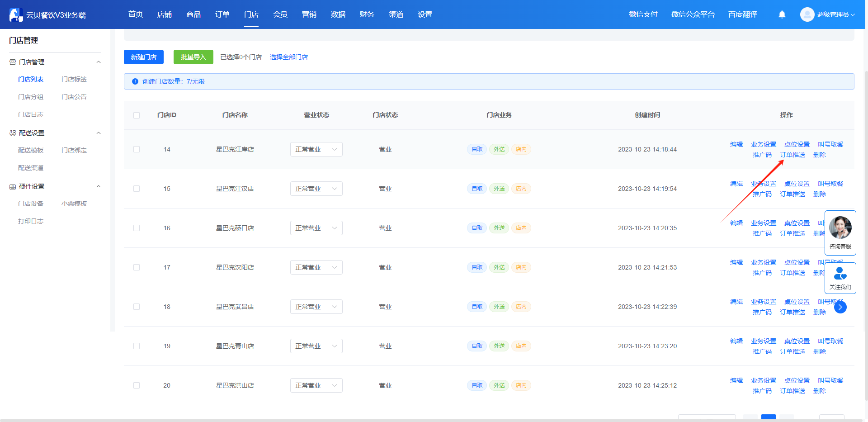868x422 pixels.
Task: Open 营业状态 dropdown for 星巴克江岸店
Action: (x=316, y=149)
